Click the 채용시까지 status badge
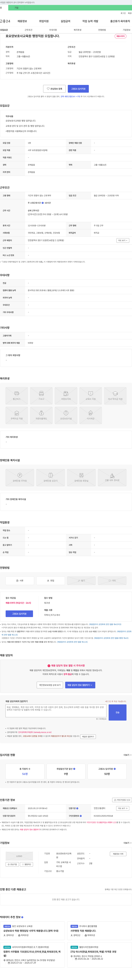Viewport: 132px width, 980px height. pos(121,36)
